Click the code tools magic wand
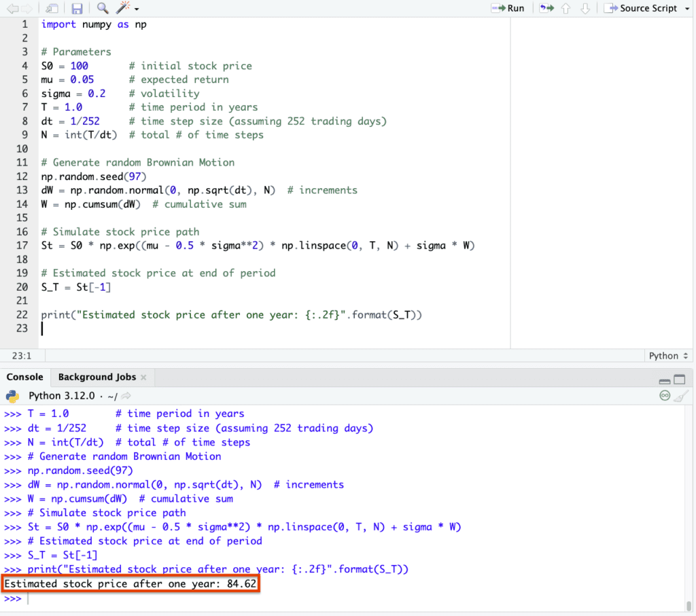The width and height of the screenshot is (696, 616). coord(123,9)
